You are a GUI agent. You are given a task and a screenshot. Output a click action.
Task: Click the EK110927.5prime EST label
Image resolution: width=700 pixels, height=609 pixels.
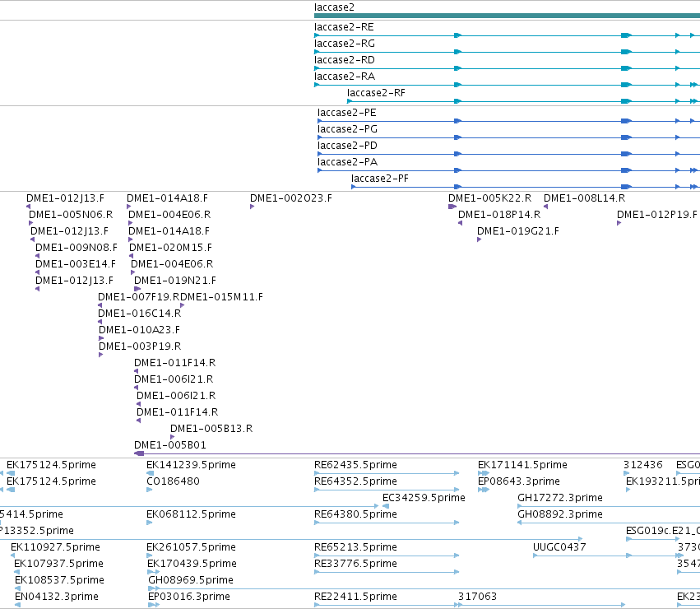[55, 548]
